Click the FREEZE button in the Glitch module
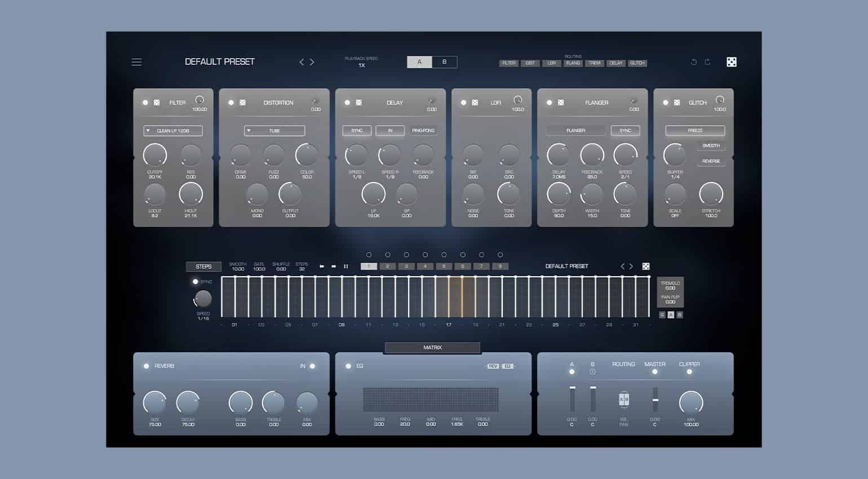The image size is (868, 479). point(694,130)
